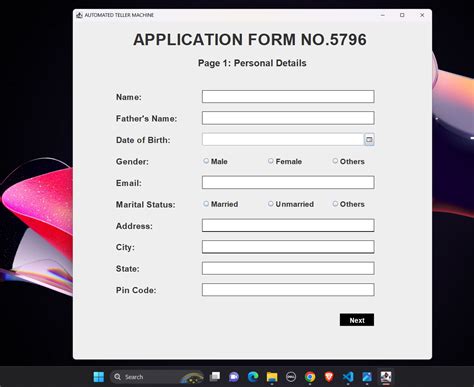Click the Pin Code field
This screenshot has width=474, height=387.
(288, 290)
